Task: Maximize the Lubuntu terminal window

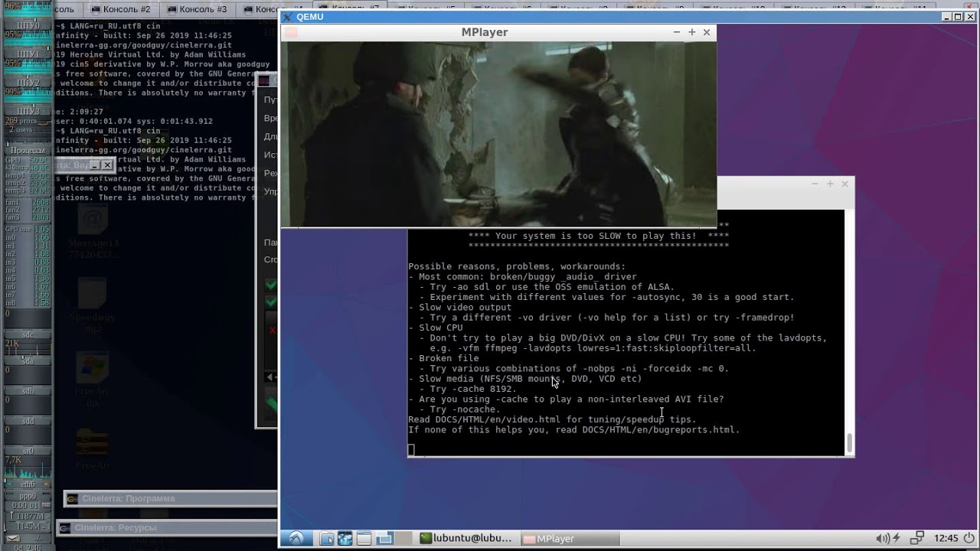Action: [830, 184]
